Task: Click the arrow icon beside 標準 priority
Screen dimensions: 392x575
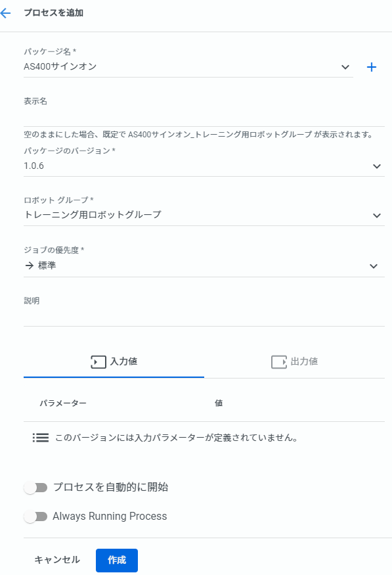Action: pos(29,265)
